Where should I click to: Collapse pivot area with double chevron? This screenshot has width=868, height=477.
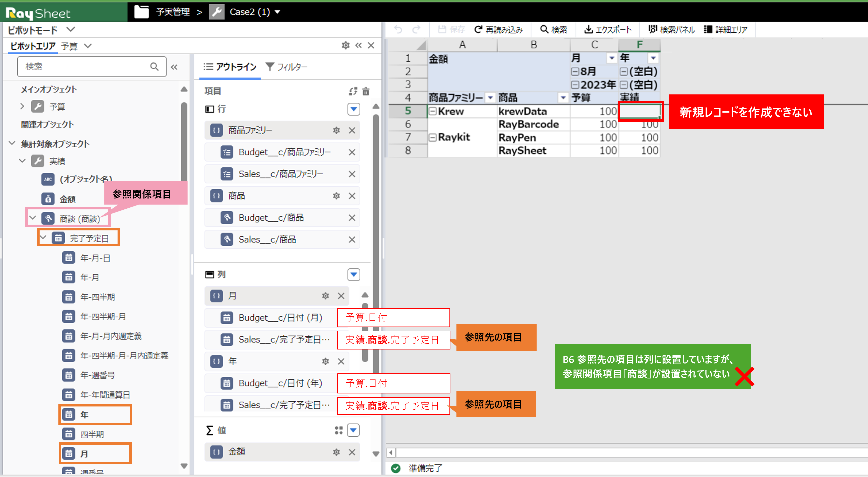point(358,45)
